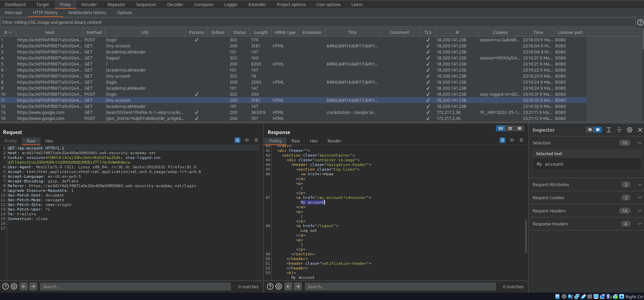644x300 pixels.
Task: Go to next match in Response search
Action: click(298, 286)
